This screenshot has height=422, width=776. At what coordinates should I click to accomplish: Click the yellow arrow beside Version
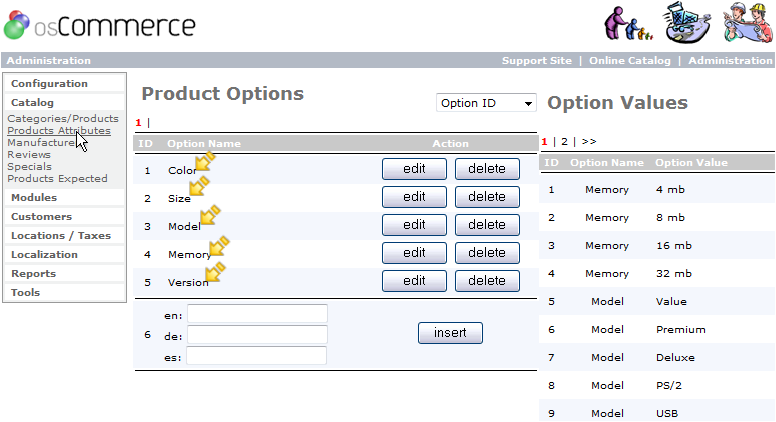pos(215,272)
